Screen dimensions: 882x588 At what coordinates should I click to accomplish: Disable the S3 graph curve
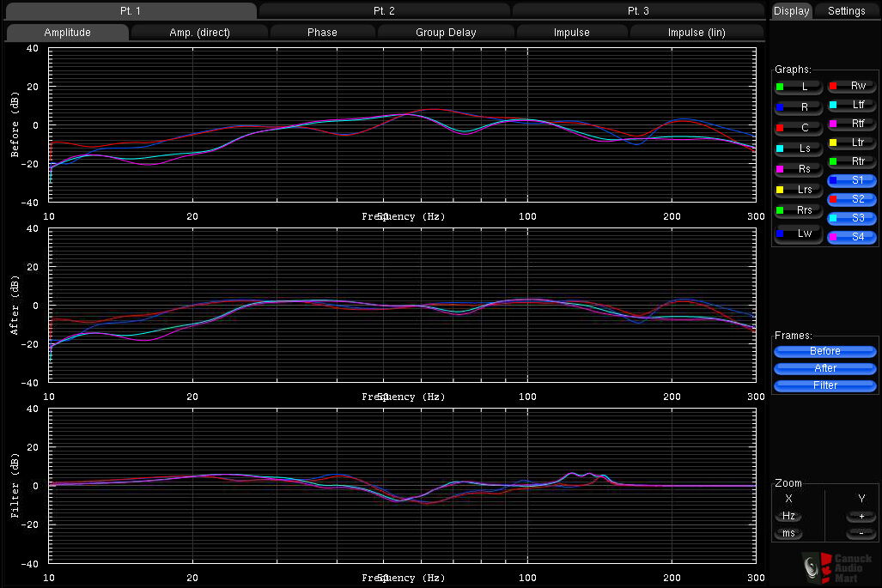(852, 218)
